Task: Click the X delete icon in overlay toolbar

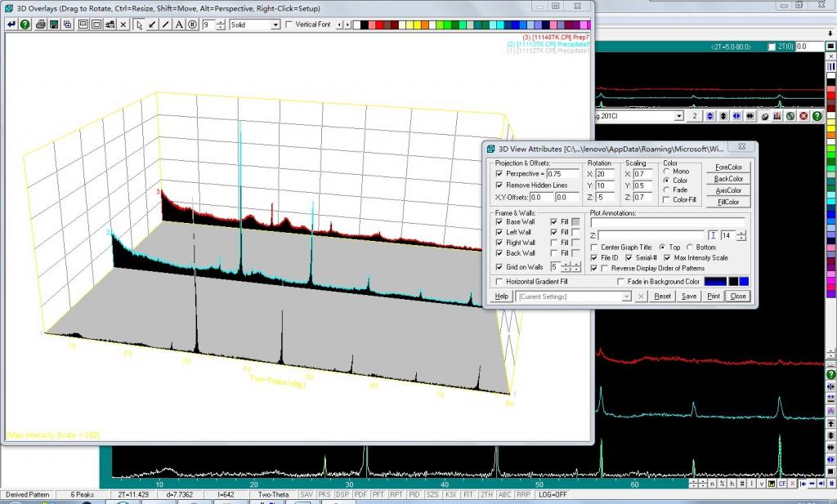Action: click(123, 25)
